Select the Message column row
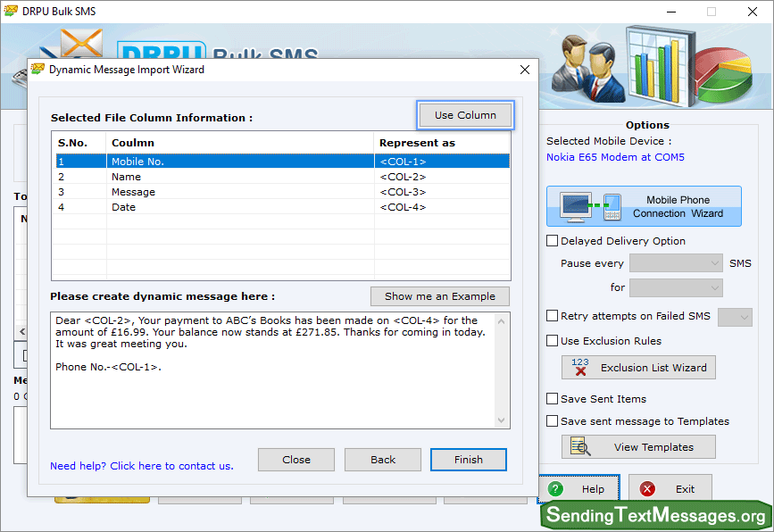This screenshot has width=774, height=532. point(283,192)
